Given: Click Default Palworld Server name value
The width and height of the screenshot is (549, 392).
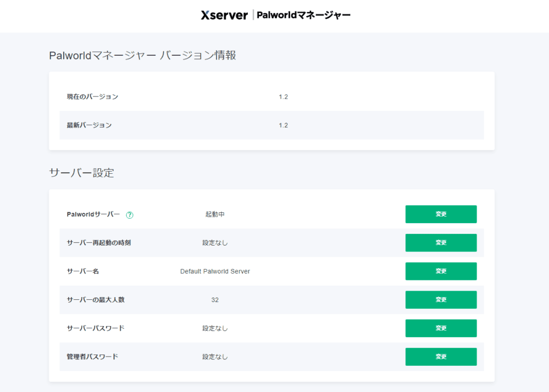Looking at the screenshot, I should point(215,271).
